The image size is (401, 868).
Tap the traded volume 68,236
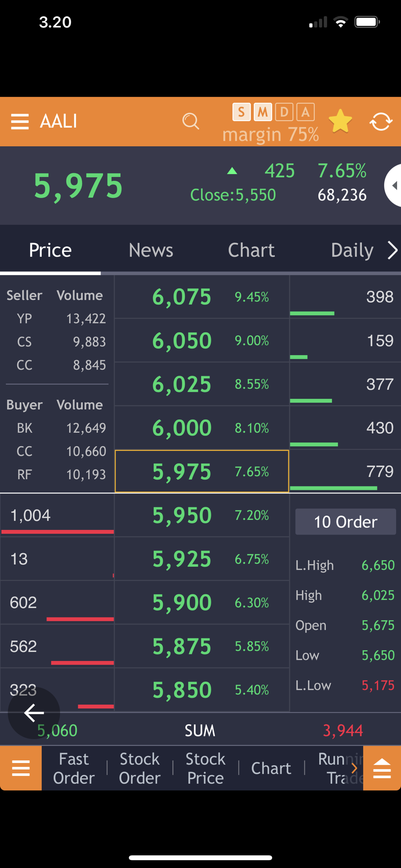point(342,195)
